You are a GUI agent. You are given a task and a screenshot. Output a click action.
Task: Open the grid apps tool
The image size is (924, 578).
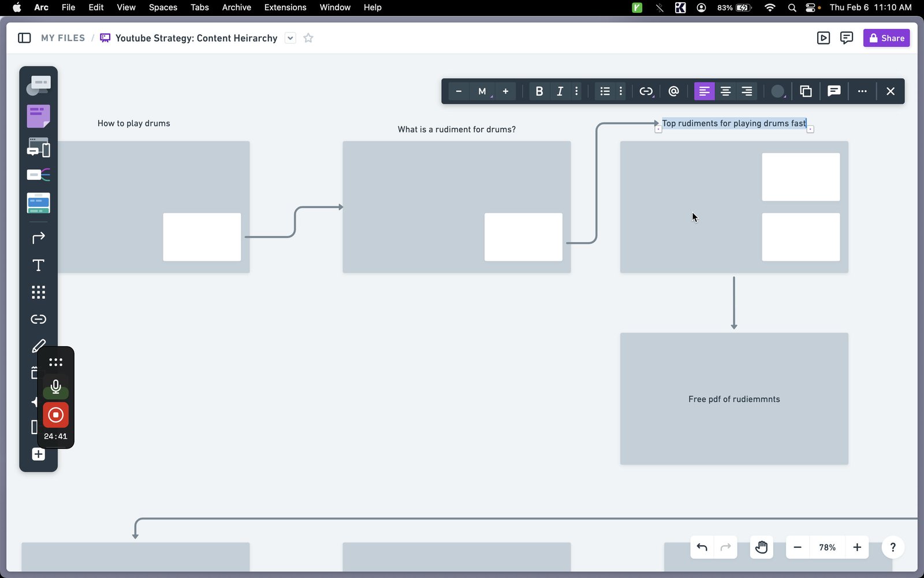tap(38, 292)
